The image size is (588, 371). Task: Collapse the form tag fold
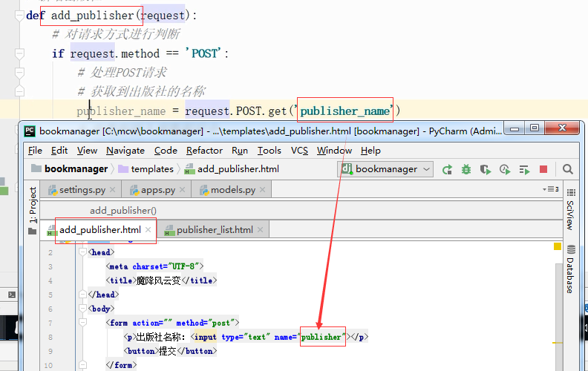[83, 323]
